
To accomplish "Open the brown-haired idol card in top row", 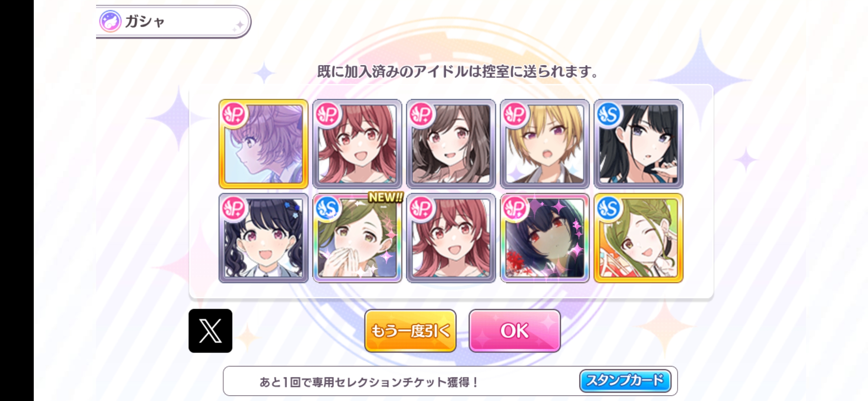I will coord(451,144).
